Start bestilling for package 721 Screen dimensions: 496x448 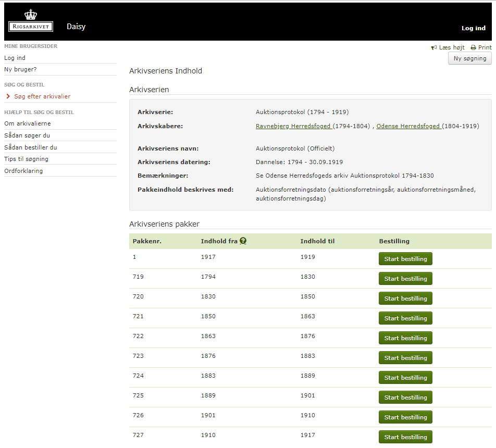405,318
